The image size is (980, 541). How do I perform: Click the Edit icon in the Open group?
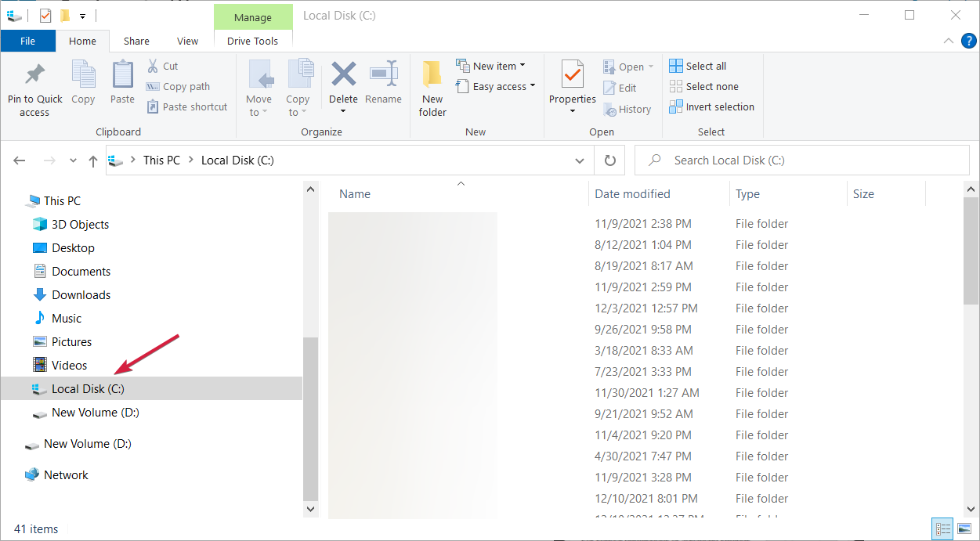[x=620, y=88]
